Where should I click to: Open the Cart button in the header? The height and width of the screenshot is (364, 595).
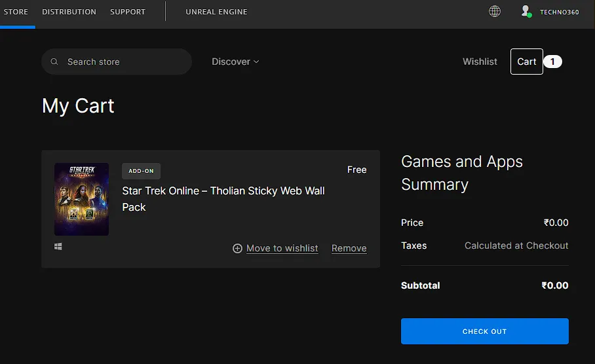coord(526,62)
